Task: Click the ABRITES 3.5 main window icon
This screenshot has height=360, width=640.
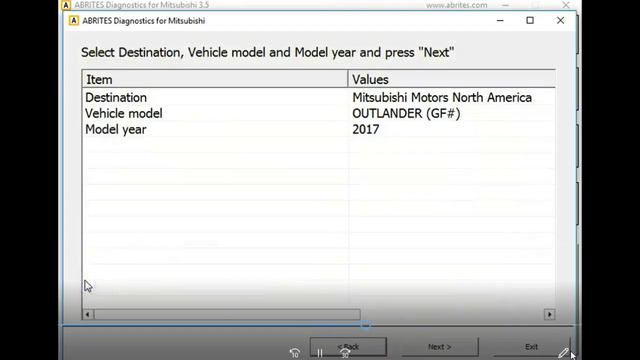Action: pyautogui.click(x=66, y=5)
